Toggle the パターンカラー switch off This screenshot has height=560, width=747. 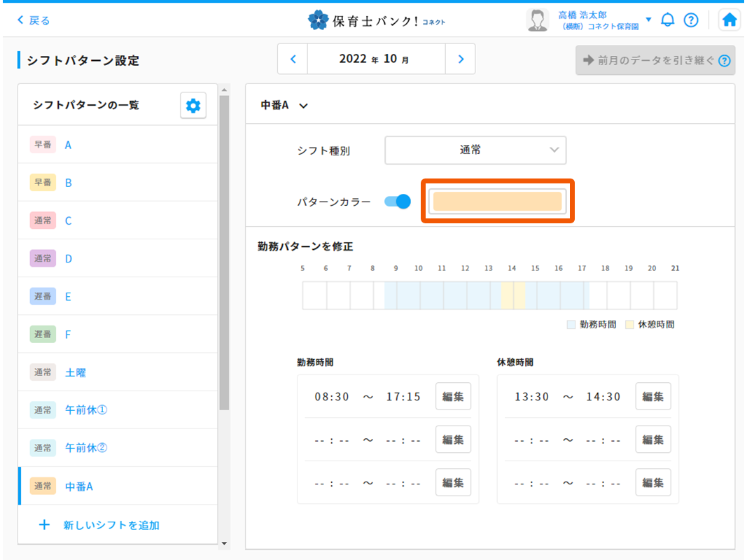[x=397, y=202]
